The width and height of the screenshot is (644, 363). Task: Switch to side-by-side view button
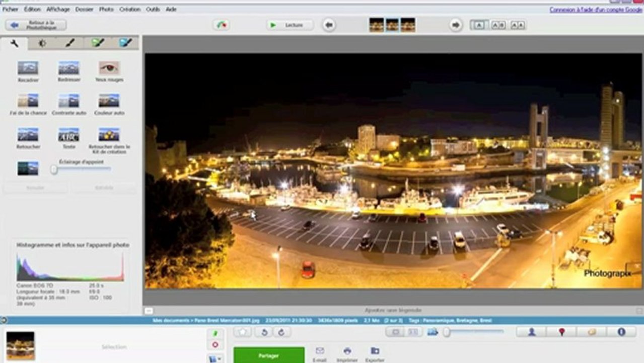413,332
